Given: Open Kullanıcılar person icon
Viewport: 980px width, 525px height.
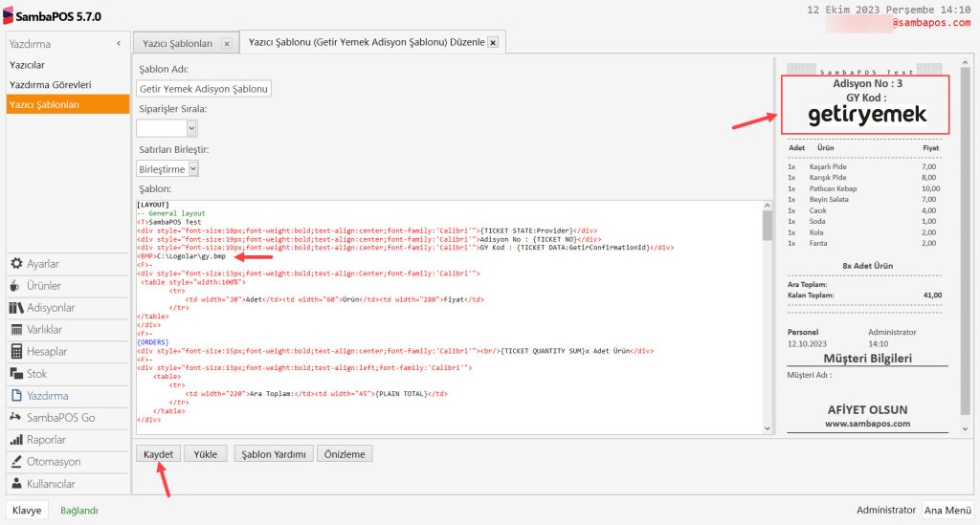Looking at the screenshot, I should pyautogui.click(x=17, y=484).
